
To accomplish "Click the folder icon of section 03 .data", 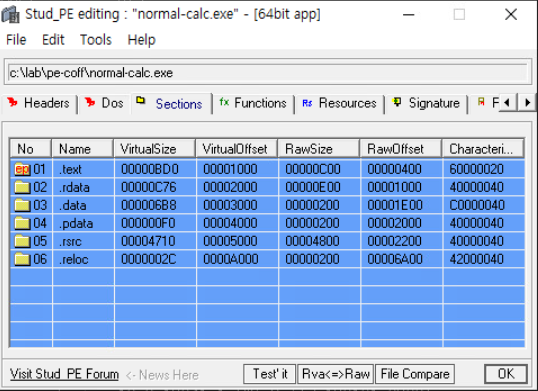I will coord(23,205).
